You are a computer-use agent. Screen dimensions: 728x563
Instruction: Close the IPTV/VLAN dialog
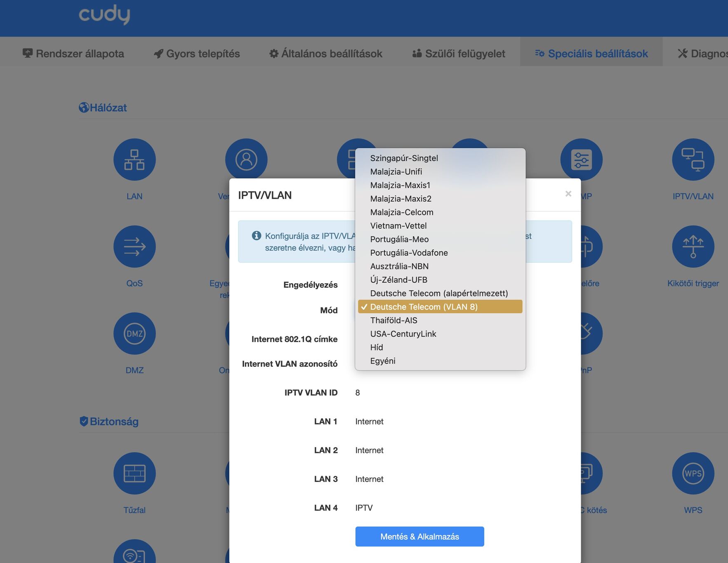pos(568,194)
